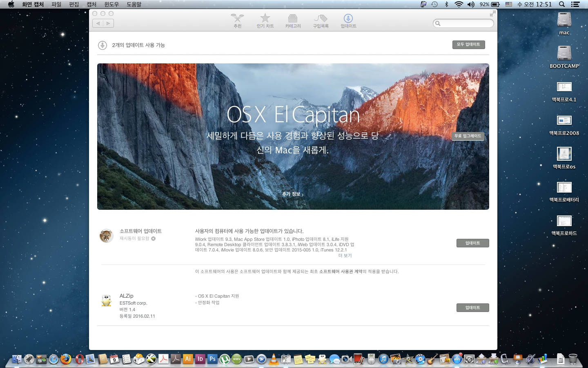
Task: Select the 업데이트 (Updates) toolbar tab
Action: (348, 20)
